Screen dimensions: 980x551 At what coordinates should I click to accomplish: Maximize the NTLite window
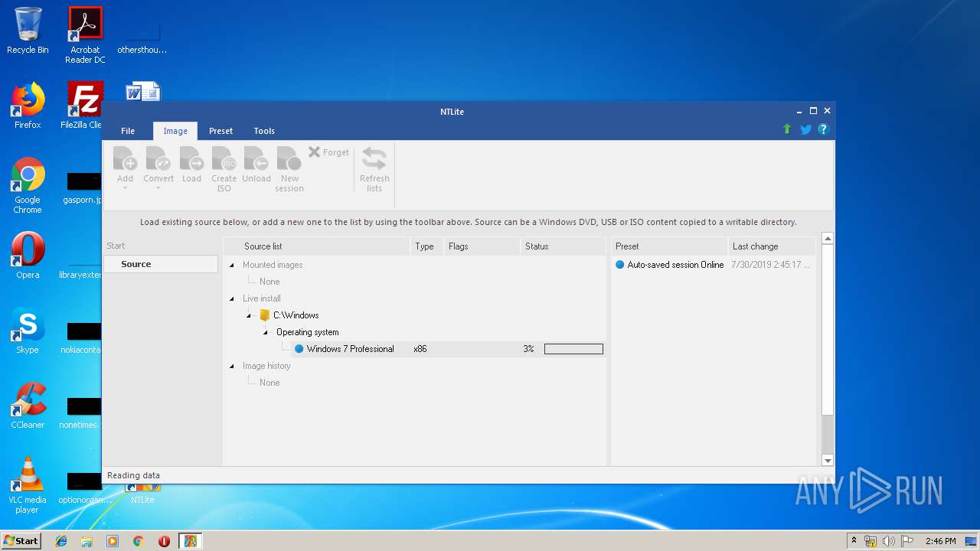tap(813, 111)
